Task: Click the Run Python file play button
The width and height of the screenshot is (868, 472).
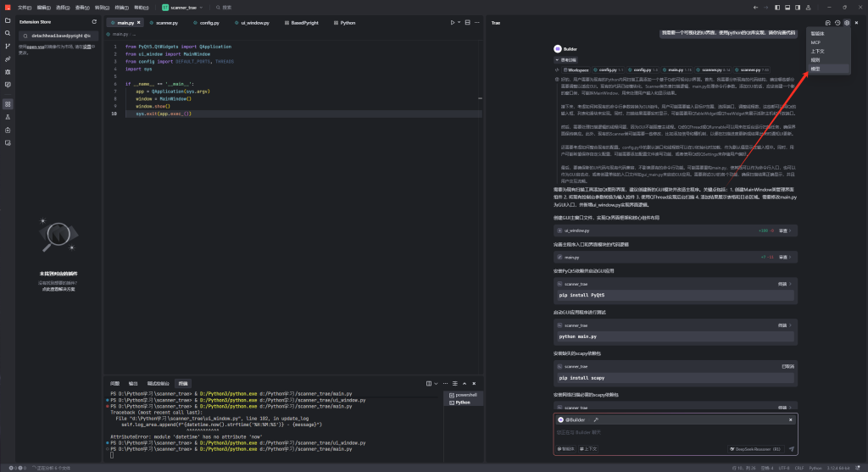Action: (453, 23)
